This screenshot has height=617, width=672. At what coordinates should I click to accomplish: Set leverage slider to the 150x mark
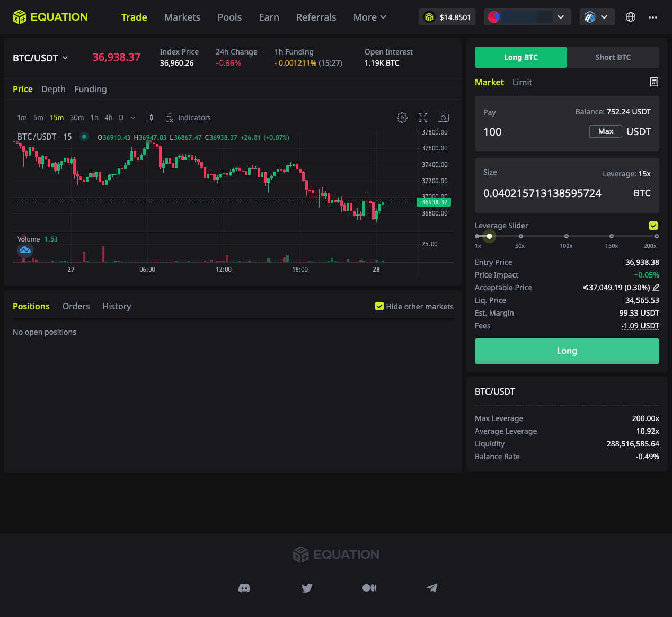[x=612, y=236]
